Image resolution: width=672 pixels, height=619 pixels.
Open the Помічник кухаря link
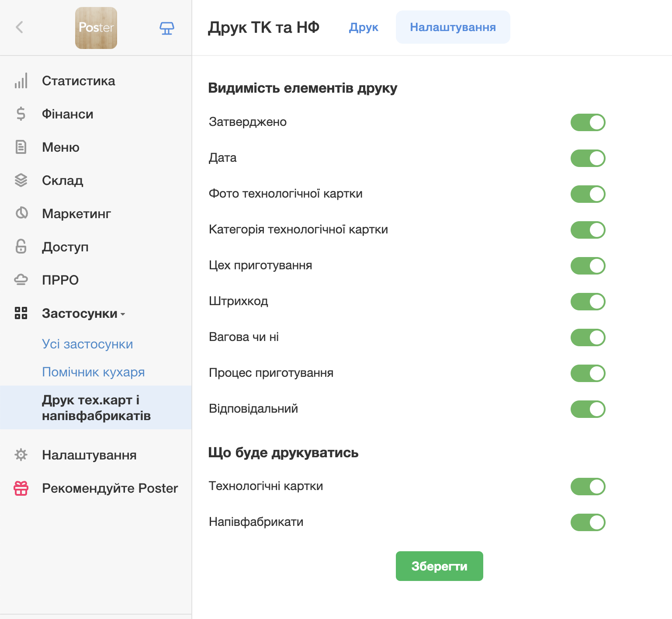coord(94,372)
